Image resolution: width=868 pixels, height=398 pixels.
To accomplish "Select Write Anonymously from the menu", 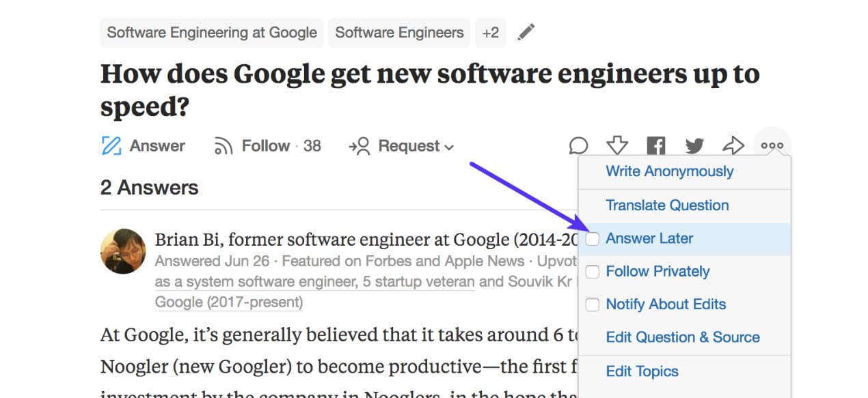I will (669, 171).
